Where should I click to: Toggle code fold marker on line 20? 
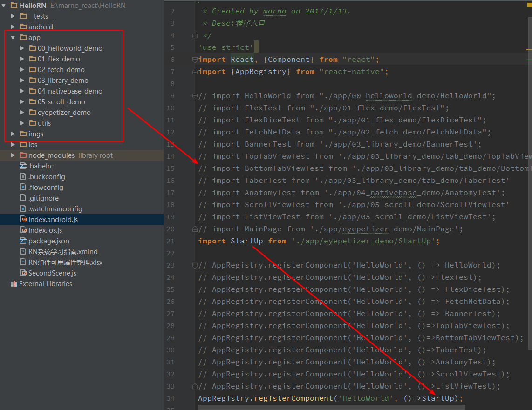(x=195, y=229)
